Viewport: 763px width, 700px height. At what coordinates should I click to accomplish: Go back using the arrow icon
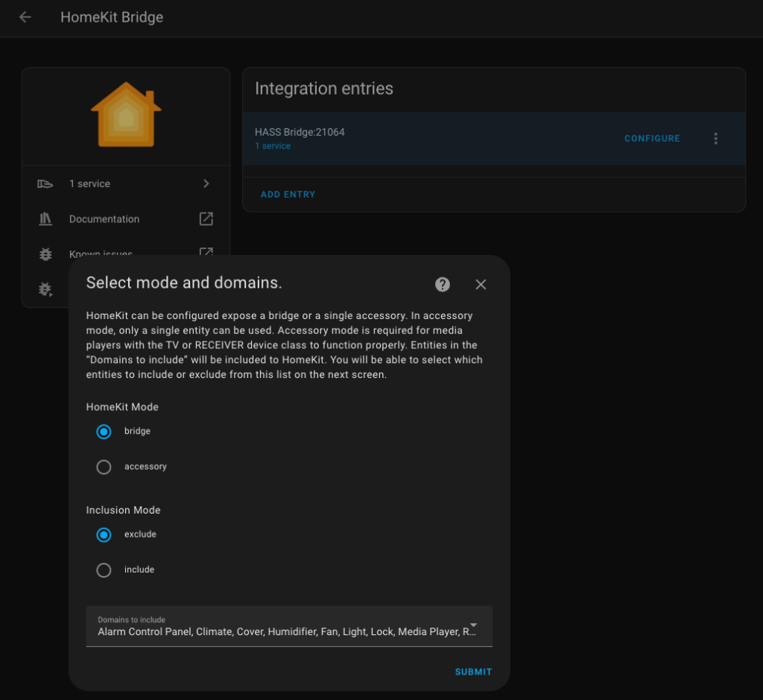click(x=25, y=17)
